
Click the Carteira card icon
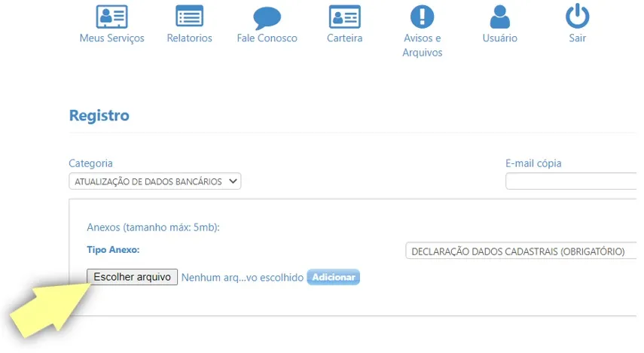[x=345, y=17]
